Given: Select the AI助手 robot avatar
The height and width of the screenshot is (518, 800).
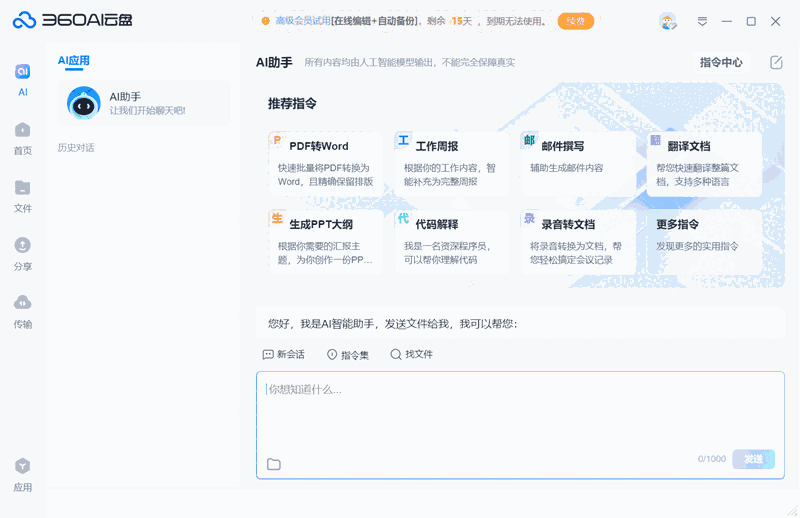Looking at the screenshot, I should pos(84,103).
